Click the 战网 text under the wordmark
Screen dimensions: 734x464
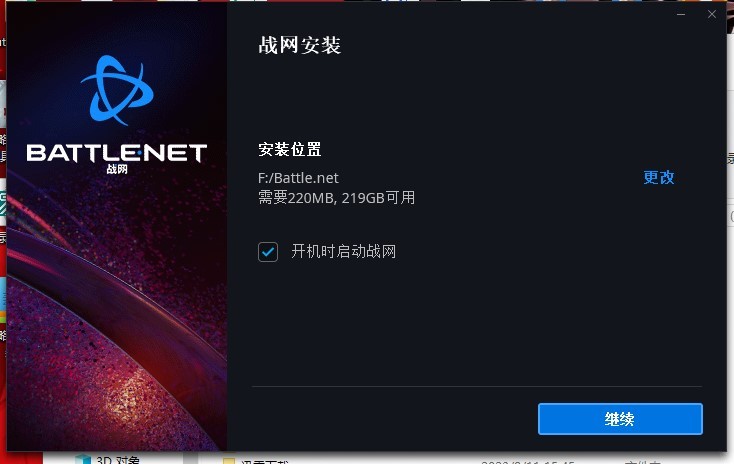click(117, 169)
